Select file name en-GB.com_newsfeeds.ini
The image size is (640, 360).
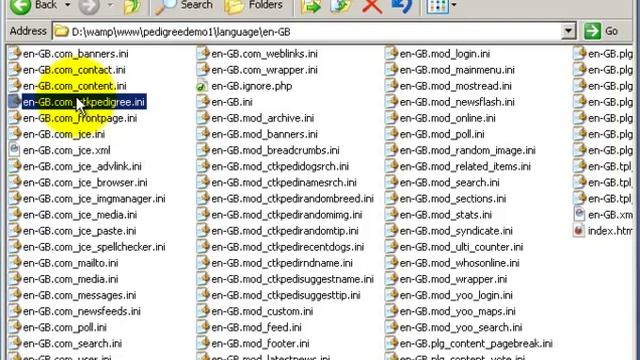(82, 311)
